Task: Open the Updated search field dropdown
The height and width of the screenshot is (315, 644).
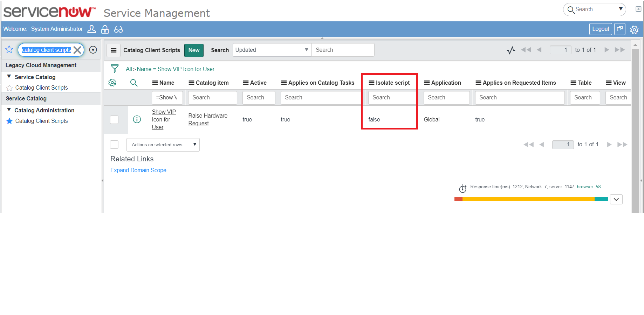Action: [x=306, y=50]
